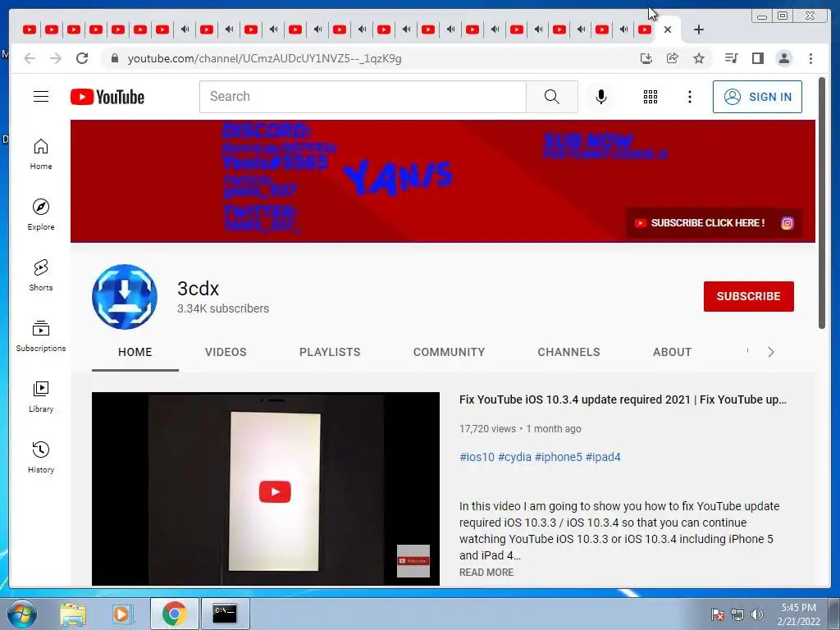Open the Instagram banner link icon
840x630 pixels.
tap(787, 223)
